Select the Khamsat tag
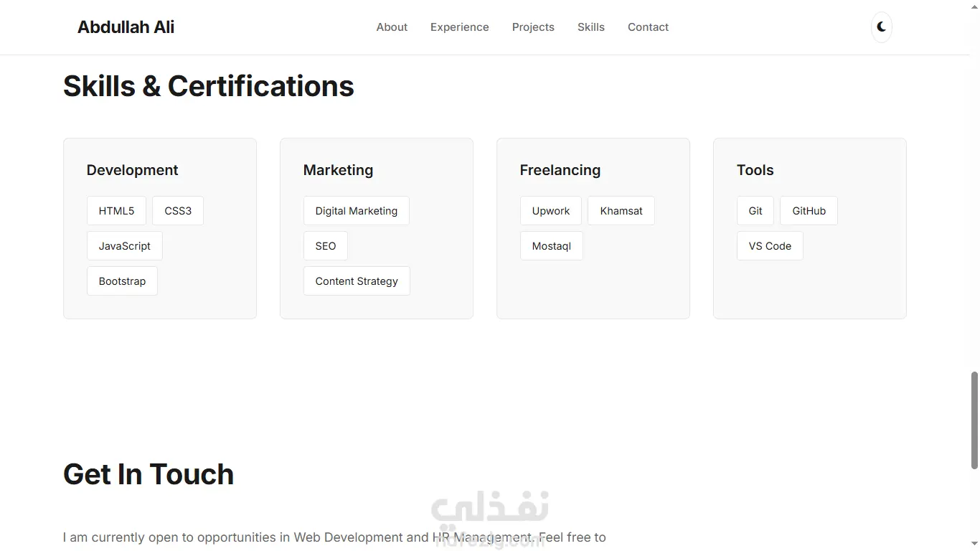The image size is (980, 551). 621,211
